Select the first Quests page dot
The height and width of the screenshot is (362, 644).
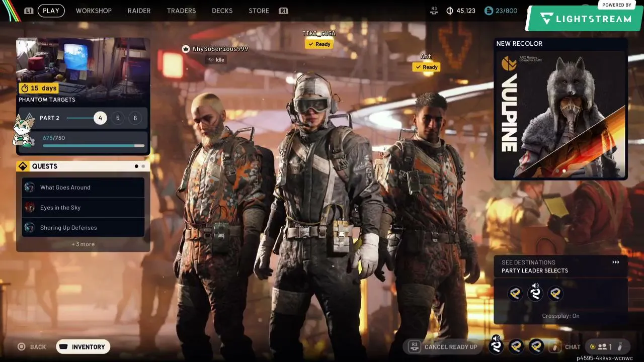pyautogui.click(x=136, y=166)
